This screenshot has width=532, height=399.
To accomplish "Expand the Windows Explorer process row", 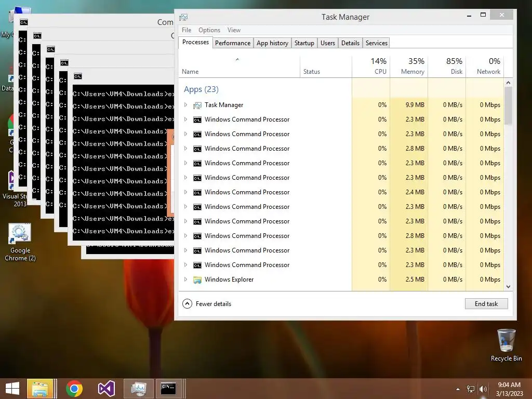I will [185, 279].
